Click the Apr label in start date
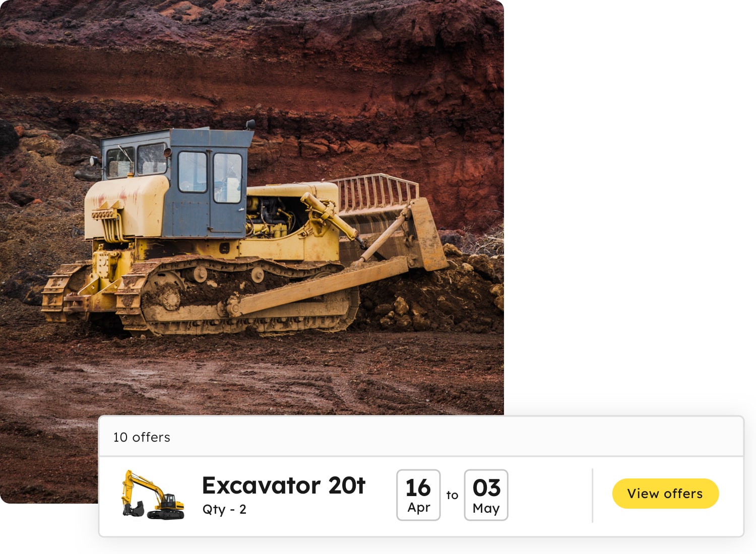 point(418,508)
